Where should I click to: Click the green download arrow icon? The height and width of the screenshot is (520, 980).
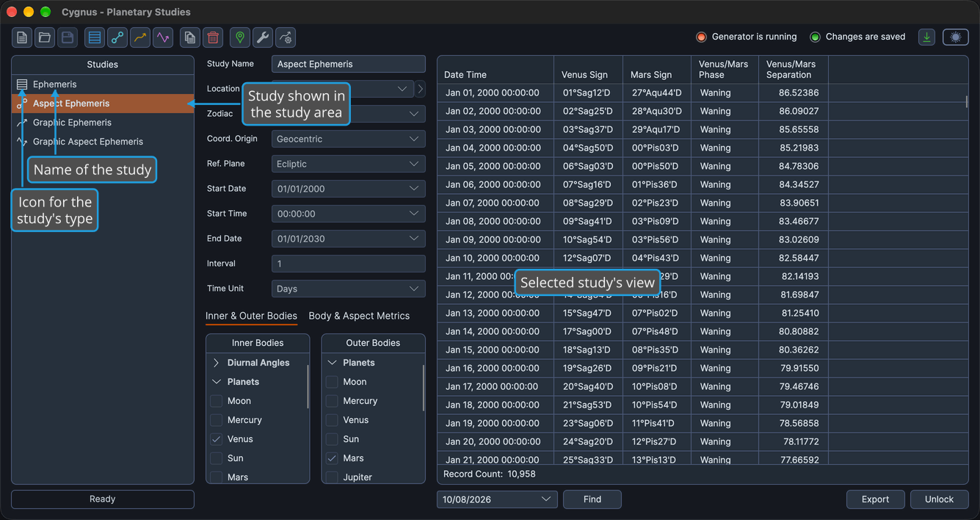tap(927, 37)
